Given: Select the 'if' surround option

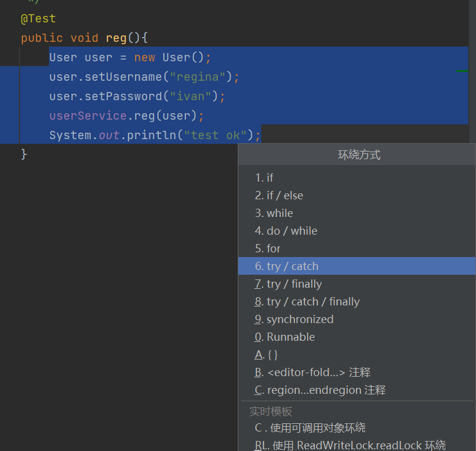Looking at the screenshot, I should 264,177.
